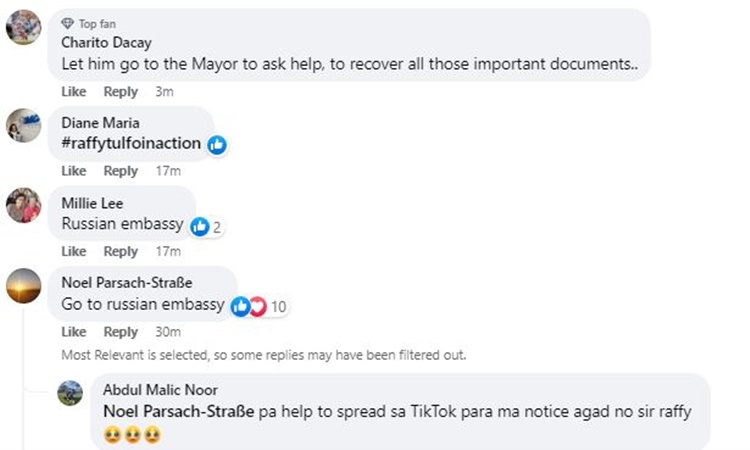750x450 pixels.
Task: View like reaction on Diane Maria's comment
Action: click(217, 145)
